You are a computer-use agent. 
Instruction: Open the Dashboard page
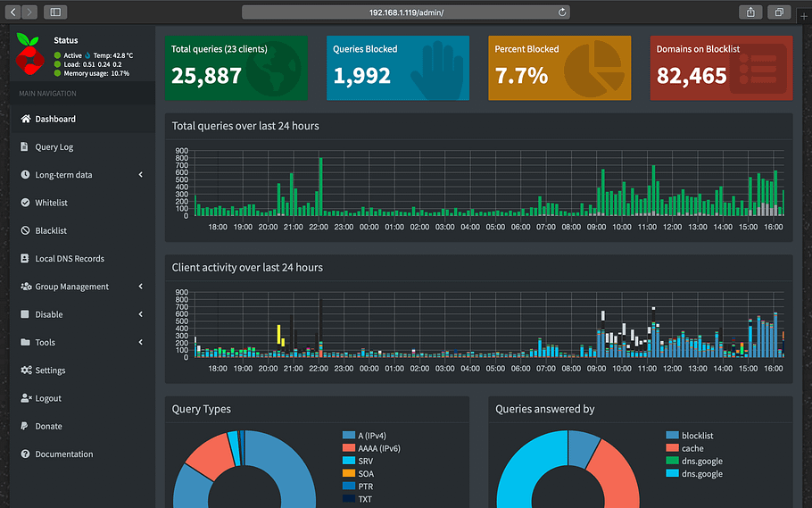(x=82, y=119)
